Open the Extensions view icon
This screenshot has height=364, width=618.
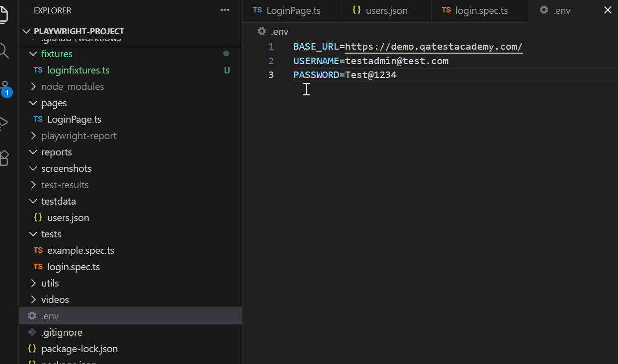[x=4, y=158]
